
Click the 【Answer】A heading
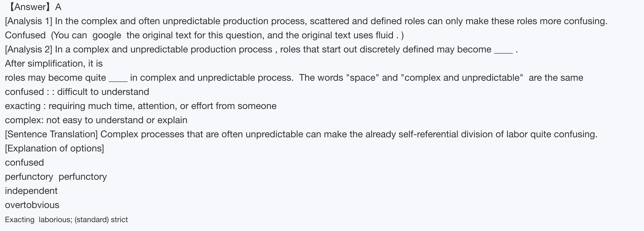(x=35, y=7)
